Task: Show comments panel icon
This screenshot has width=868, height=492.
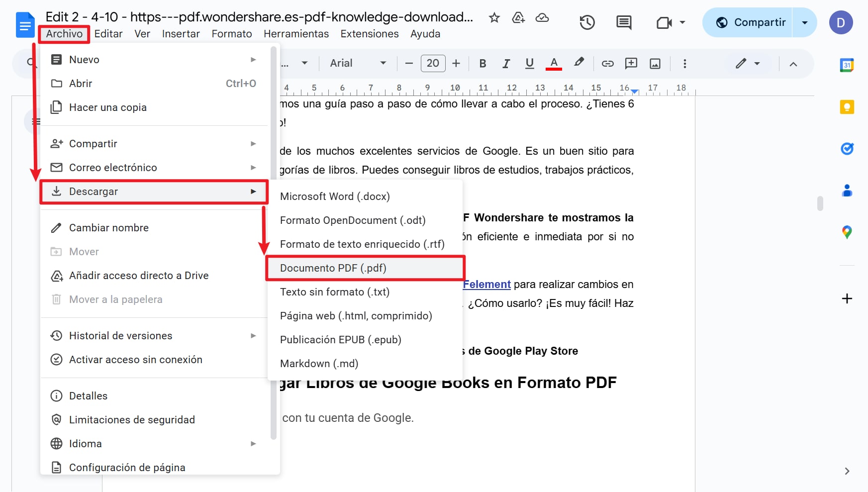Action: (x=624, y=22)
